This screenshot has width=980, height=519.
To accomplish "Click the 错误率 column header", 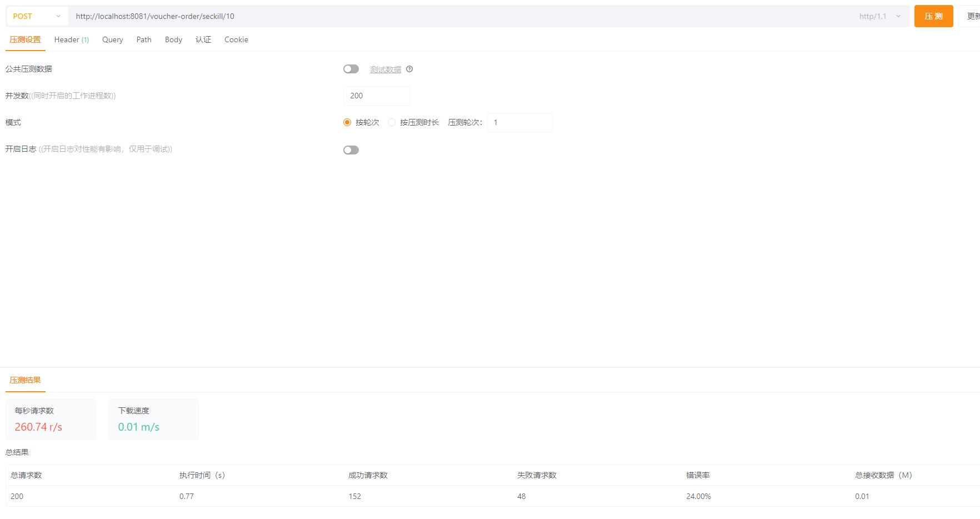I will [698, 475].
